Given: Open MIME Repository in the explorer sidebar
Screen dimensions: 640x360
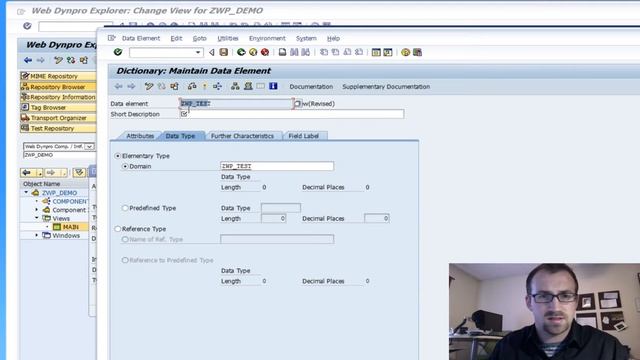Looking at the screenshot, I should [58, 76].
